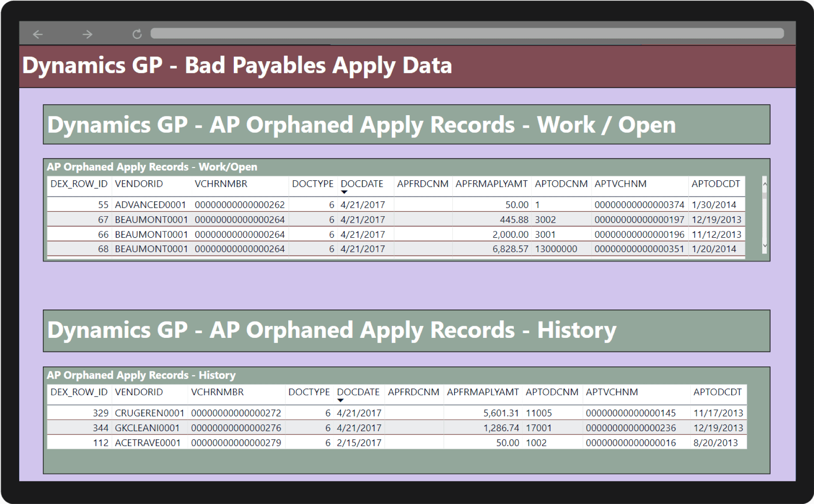Click APTVCHNM value 00000000000000236

tap(631, 428)
